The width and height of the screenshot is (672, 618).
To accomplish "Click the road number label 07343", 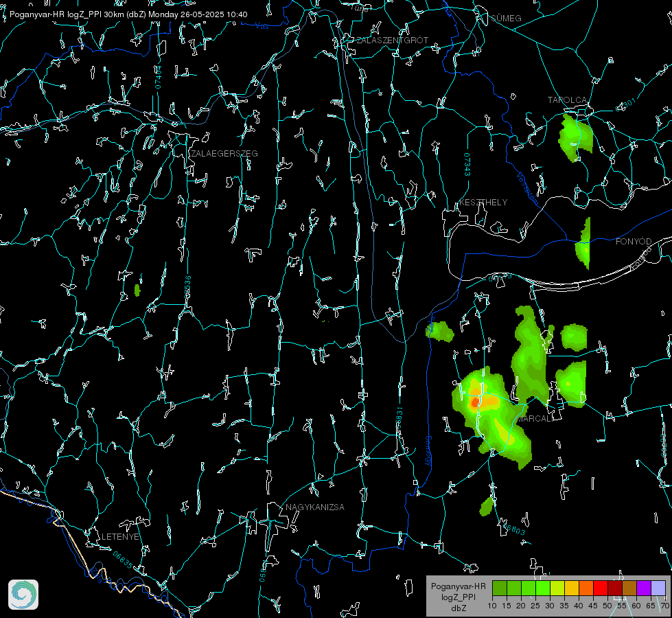I will [467, 165].
